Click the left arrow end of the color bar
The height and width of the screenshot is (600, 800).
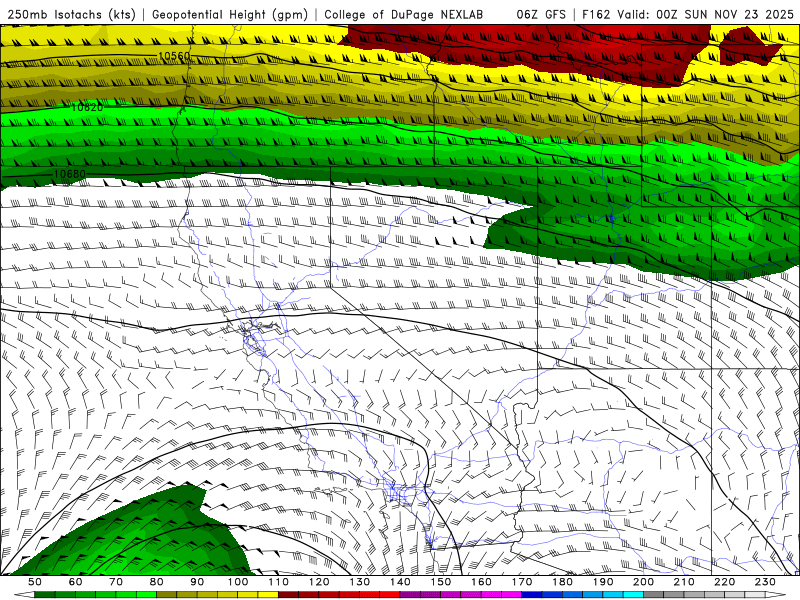point(24,595)
